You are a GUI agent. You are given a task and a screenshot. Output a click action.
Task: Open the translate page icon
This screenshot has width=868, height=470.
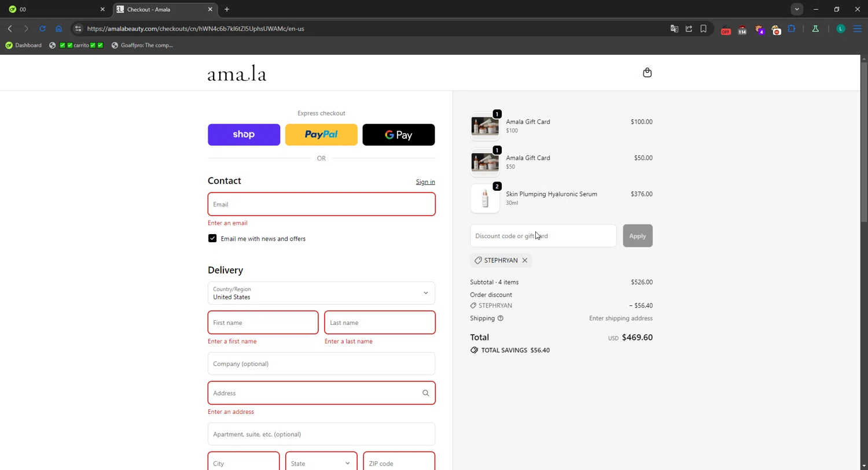point(674,28)
